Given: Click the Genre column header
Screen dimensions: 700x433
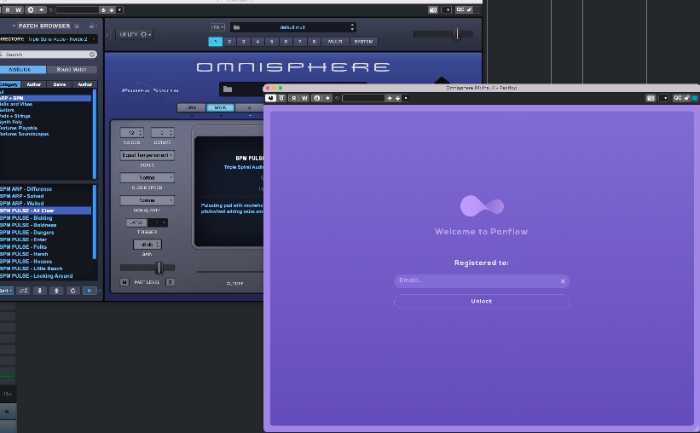Looking at the screenshot, I should click(x=59, y=84).
